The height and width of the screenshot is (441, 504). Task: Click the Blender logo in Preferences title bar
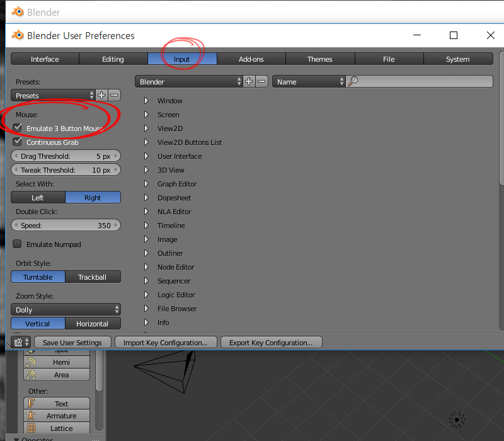(x=18, y=35)
